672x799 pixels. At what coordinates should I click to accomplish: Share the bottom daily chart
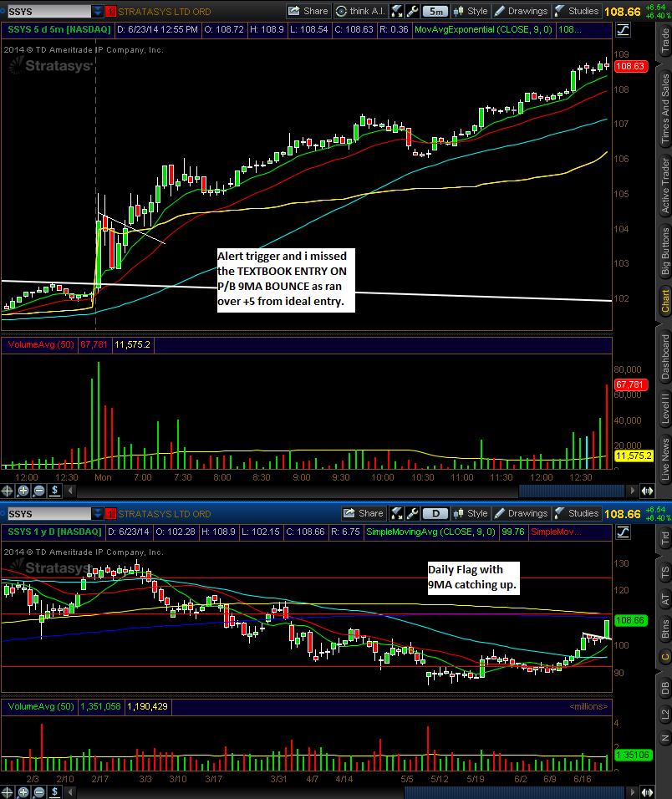point(364,513)
